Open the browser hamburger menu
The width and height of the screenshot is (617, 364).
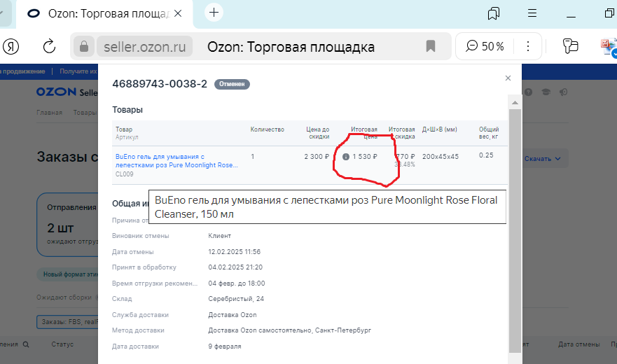[532, 13]
